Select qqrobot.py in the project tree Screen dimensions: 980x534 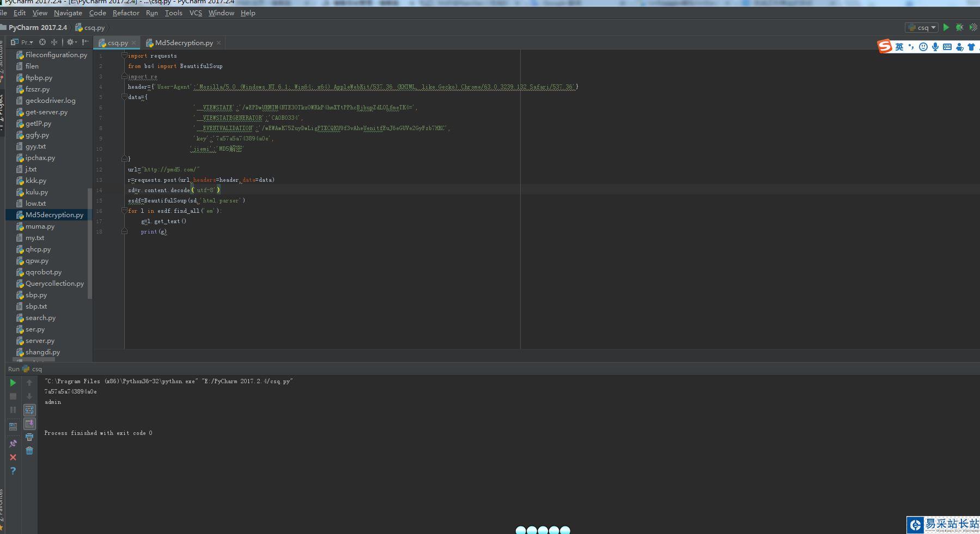coord(39,272)
